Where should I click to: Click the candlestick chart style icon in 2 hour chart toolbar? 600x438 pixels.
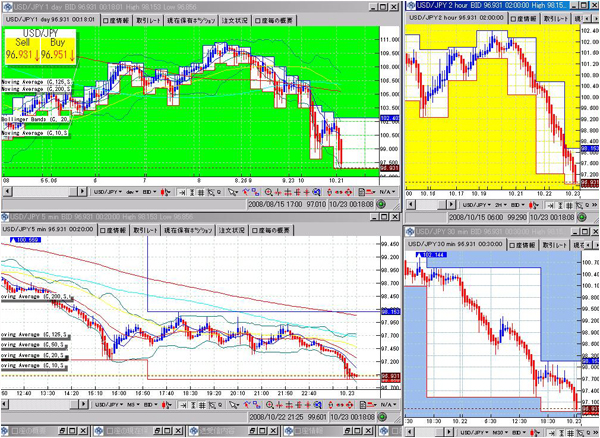tap(534, 205)
